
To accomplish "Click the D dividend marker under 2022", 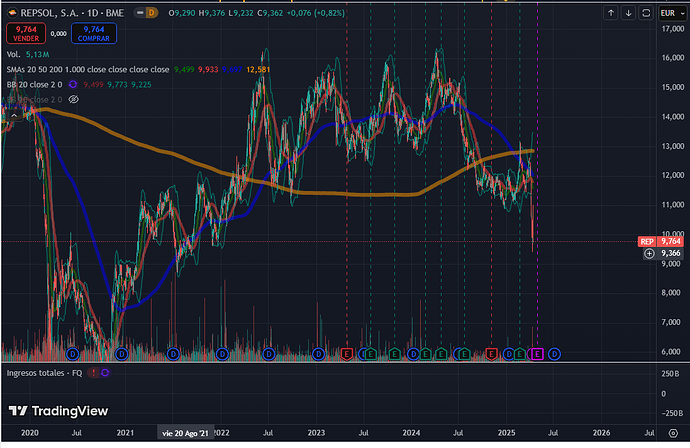I will point(222,354).
